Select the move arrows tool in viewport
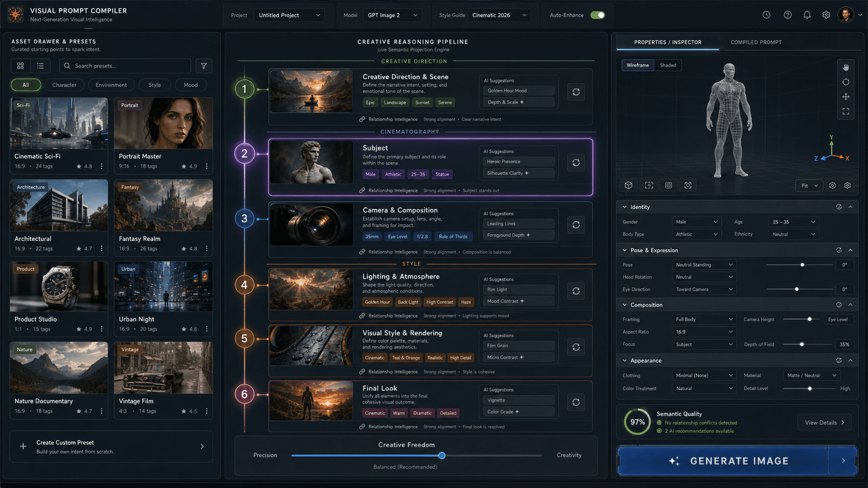868x488 pixels. click(x=846, y=97)
